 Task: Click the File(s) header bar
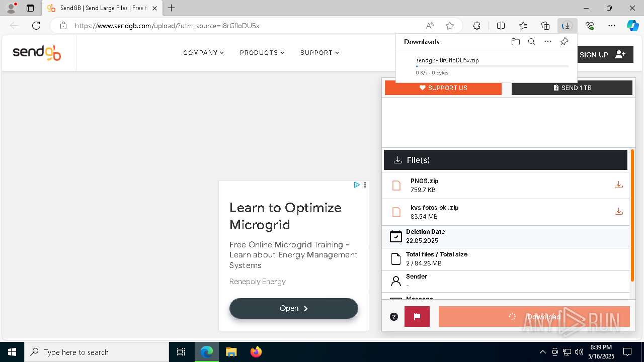point(506,160)
